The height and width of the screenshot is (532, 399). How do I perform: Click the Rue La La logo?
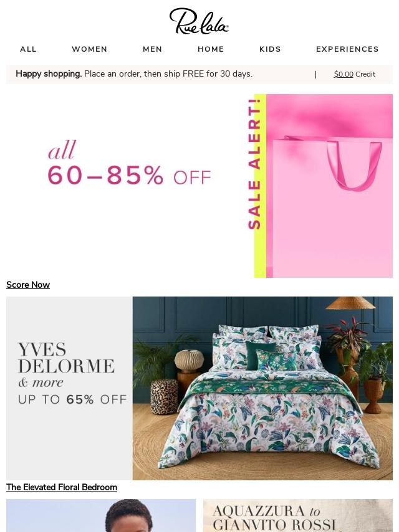(199, 21)
